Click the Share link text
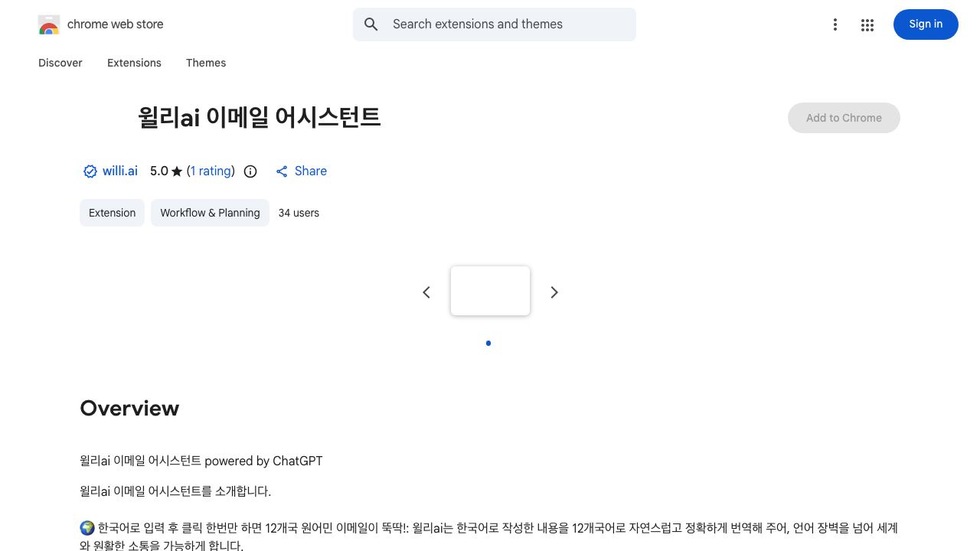Viewport: 980px width, 551px height. [311, 171]
